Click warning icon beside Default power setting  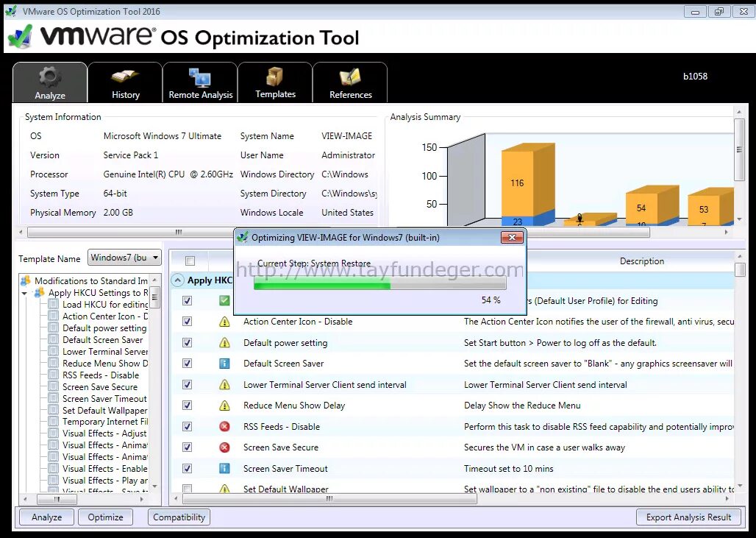pos(224,342)
